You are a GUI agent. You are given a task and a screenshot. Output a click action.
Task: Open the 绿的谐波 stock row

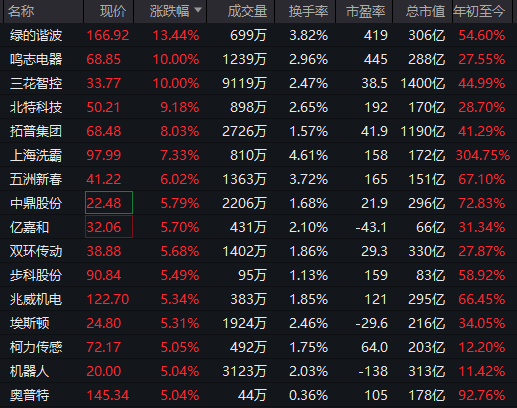pyautogui.click(x=258, y=35)
